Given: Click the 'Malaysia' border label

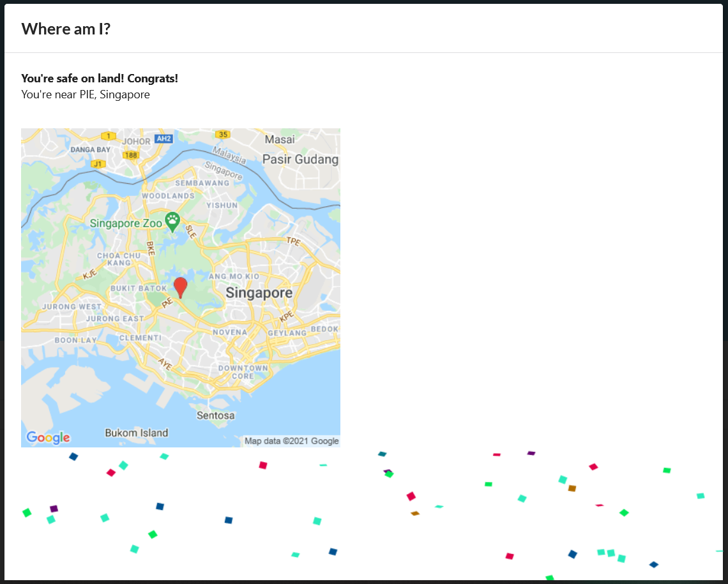Looking at the screenshot, I should coord(229,155).
